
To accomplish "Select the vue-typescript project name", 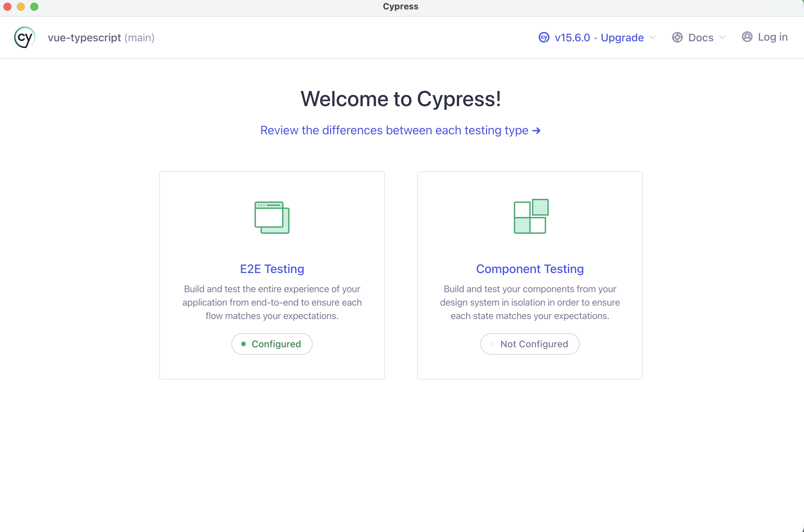I will point(84,37).
